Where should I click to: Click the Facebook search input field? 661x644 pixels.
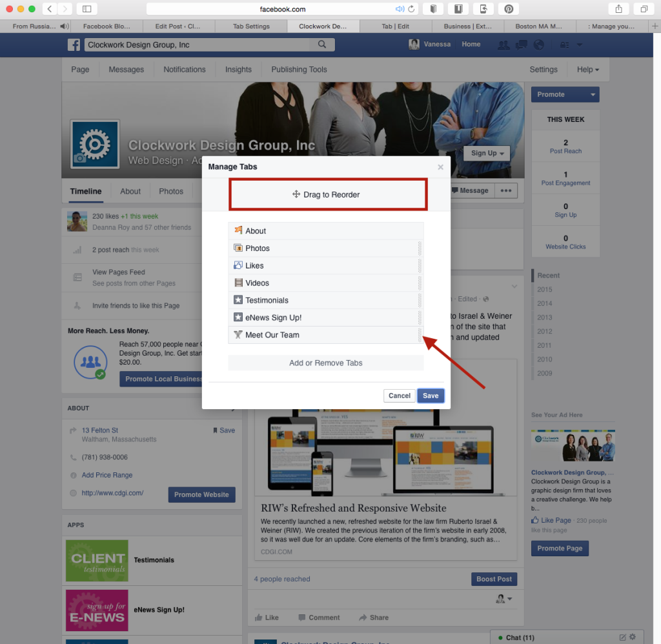[x=199, y=45]
